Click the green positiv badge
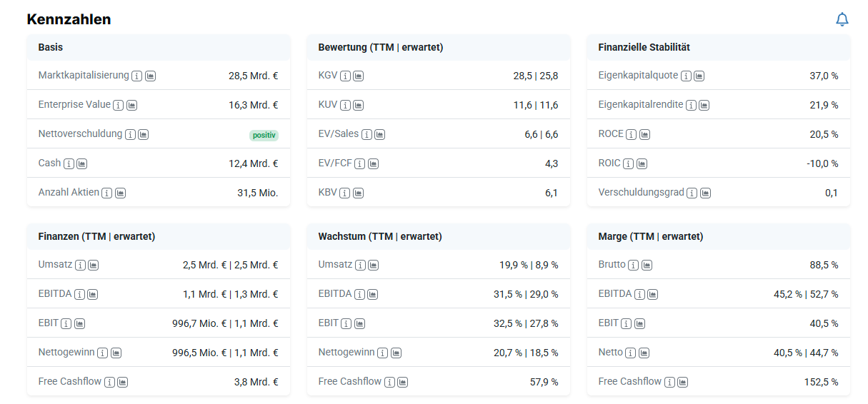This screenshot has width=868, height=404. tap(264, 134)
